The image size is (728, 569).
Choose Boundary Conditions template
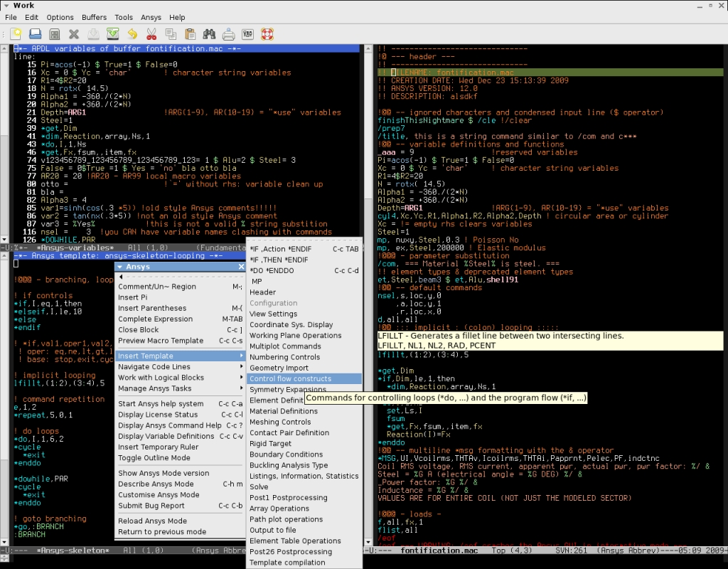(304, 454)
